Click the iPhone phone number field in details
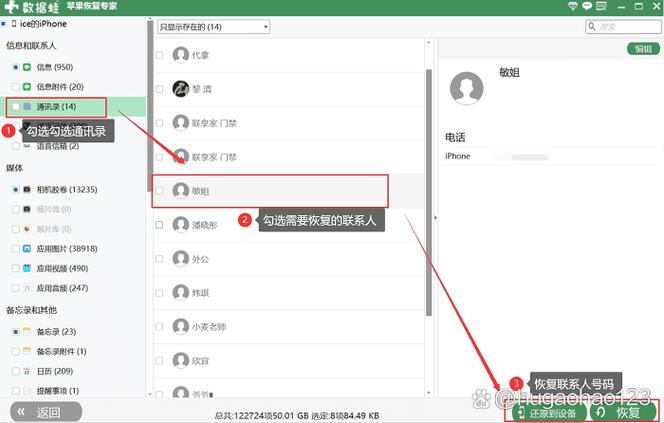The image size is (664, 423). click(522, 157)
